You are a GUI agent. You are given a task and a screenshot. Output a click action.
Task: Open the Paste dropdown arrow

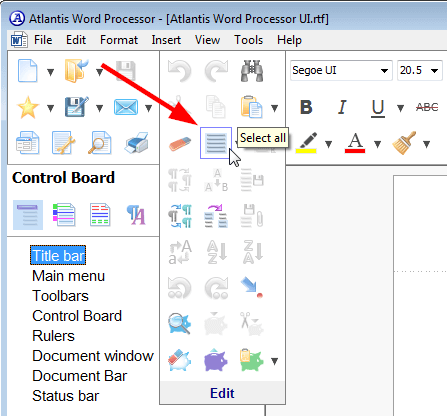click(x=274, y=108)
